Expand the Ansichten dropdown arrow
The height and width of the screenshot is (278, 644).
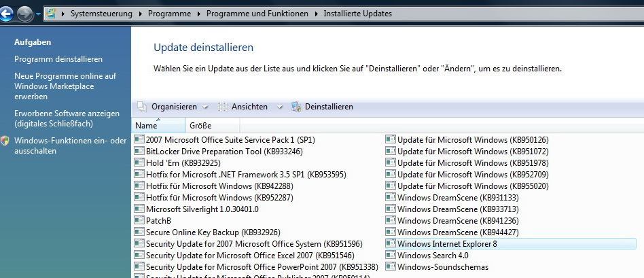280,107
